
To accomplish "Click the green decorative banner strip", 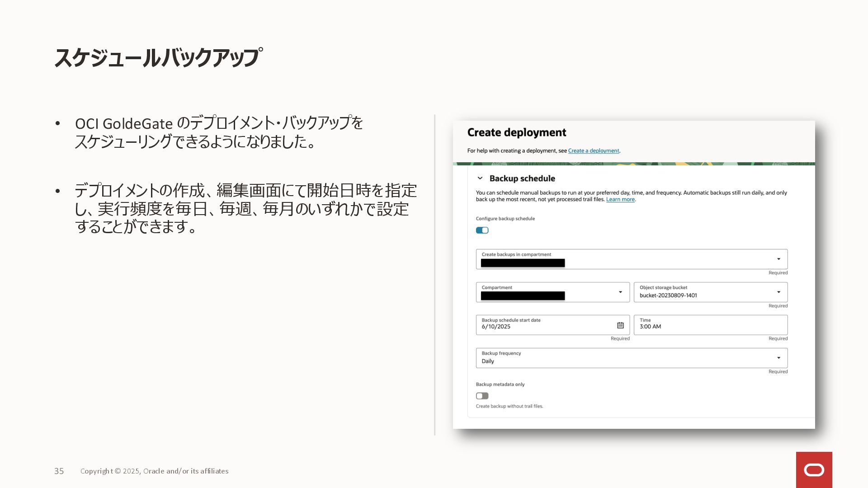I will tap(633, 164).
